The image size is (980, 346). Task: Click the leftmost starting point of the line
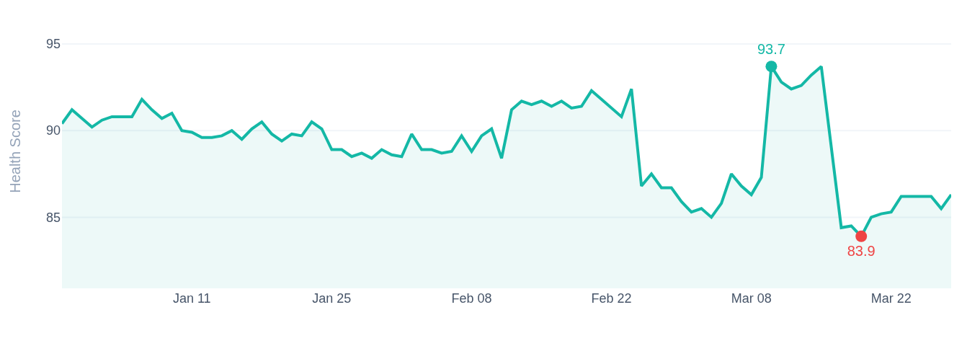(x=63, y=123)
